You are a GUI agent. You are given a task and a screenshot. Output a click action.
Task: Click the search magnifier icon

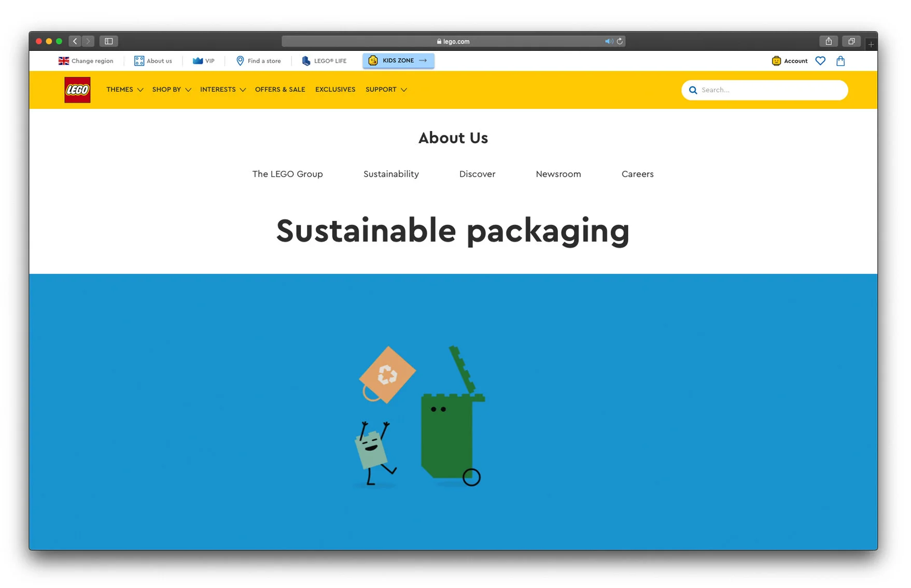(693, 90)
